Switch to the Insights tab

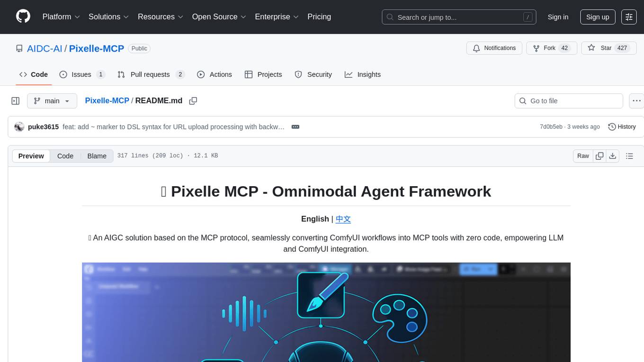click(x=363, y=74)
